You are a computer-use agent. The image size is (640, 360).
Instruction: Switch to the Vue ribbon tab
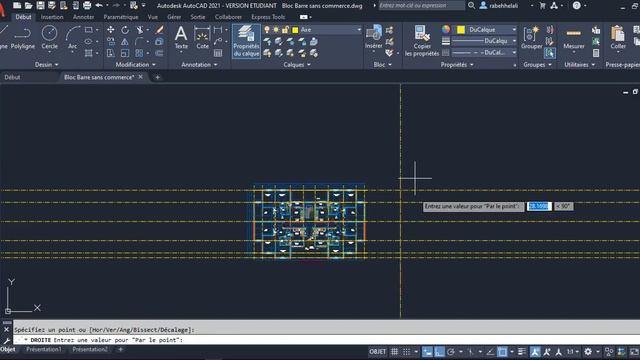point(153,17)
